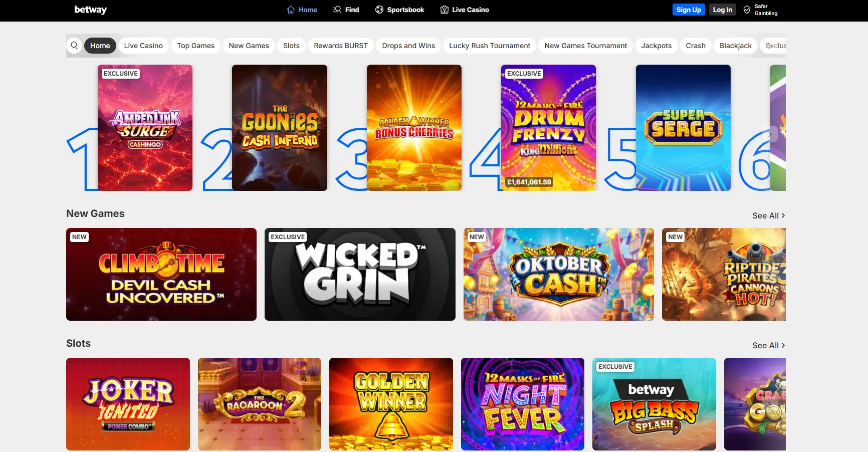The image size is (868, 452).
Task: Click NEW badge on Riptide Pirates
Action: [x=676, y=237]
